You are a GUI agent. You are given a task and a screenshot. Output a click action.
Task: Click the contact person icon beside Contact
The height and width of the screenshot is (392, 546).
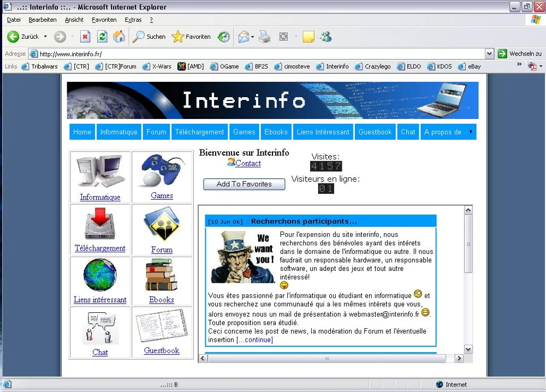click(231, 162)
